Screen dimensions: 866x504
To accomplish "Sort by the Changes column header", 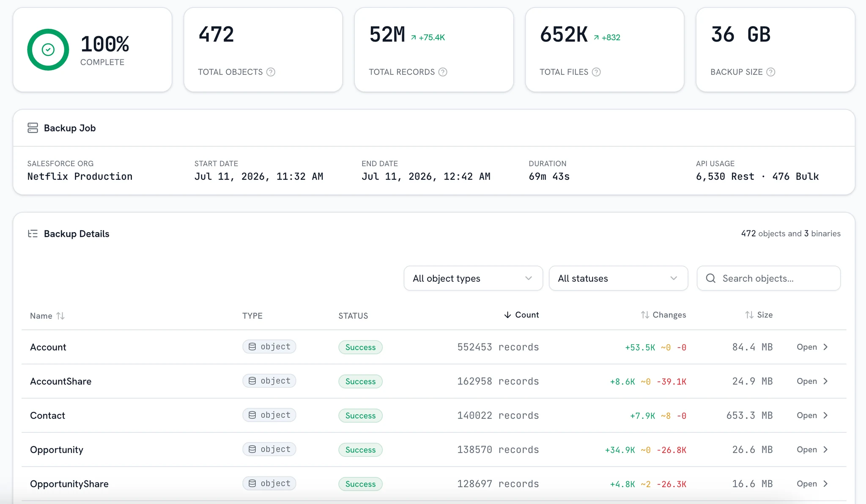I will coord(663,315).
